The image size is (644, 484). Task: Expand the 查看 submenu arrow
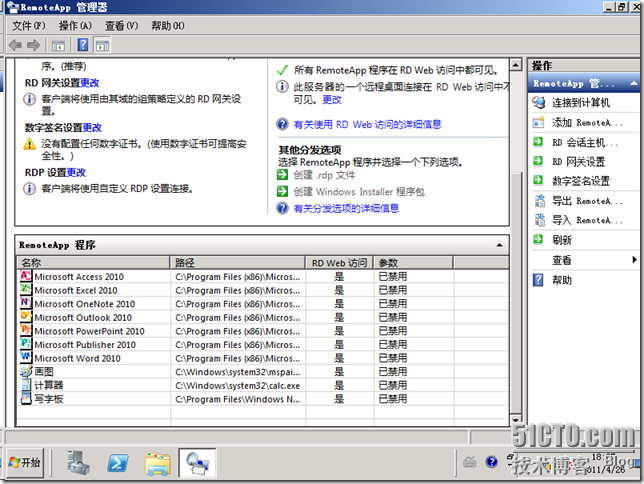[x=635, y=260]
